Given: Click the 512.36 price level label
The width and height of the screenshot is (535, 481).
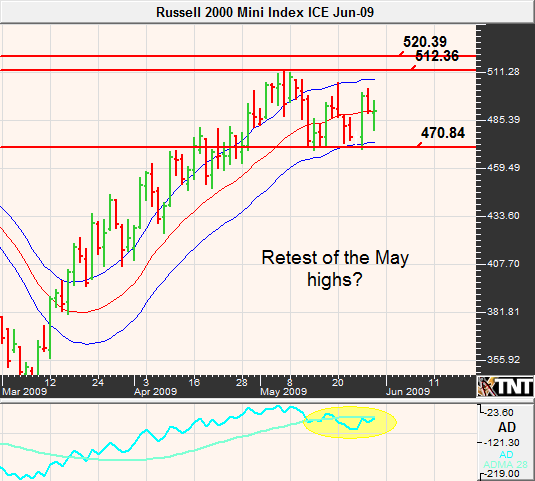Looking at the screenshot, I should 437,56.
